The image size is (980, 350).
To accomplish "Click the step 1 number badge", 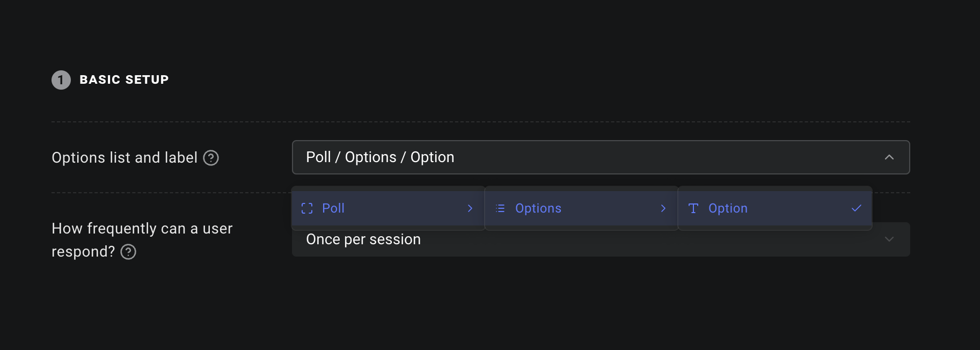I will [61, 80].
